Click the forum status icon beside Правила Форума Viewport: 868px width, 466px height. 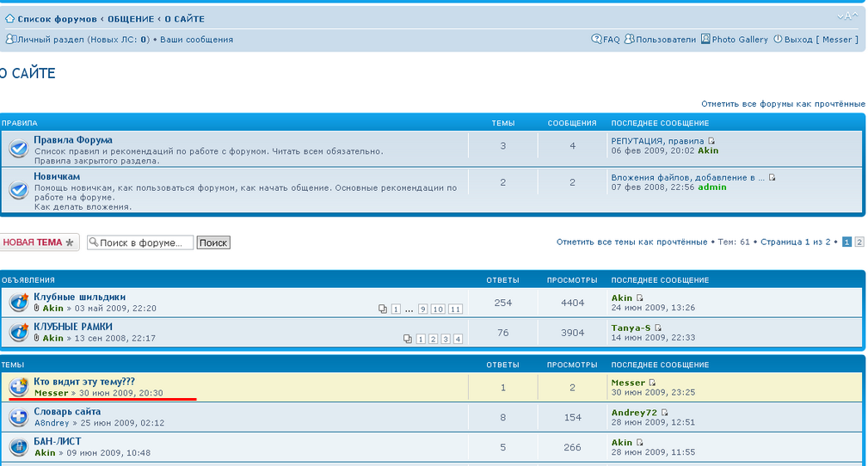(x=18, y=149)
